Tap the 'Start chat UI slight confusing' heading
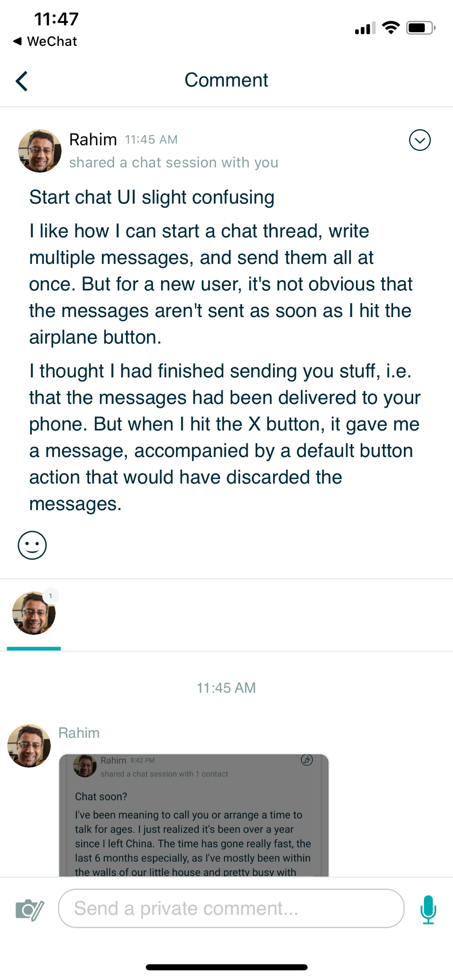 tap(152, 197)
